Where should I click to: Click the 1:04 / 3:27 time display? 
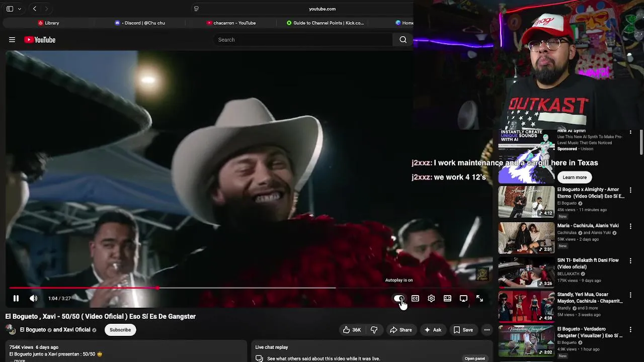tap(59, 299)
